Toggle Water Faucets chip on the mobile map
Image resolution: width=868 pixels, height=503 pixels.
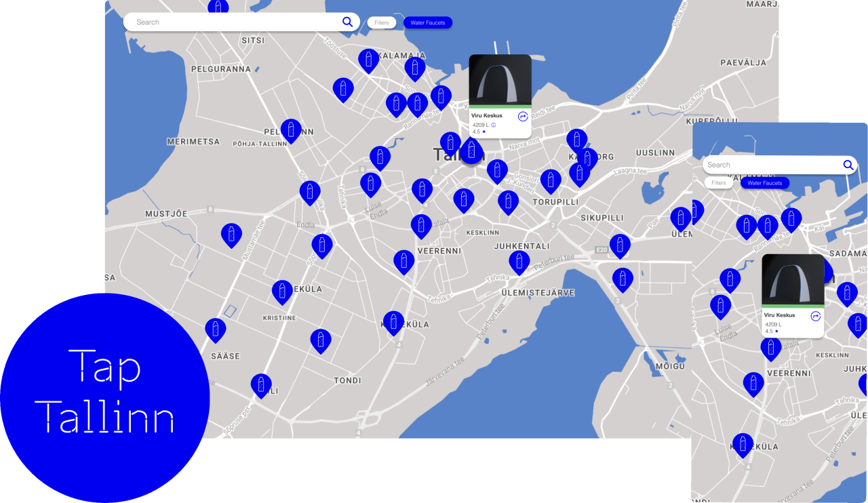[765, 183]
